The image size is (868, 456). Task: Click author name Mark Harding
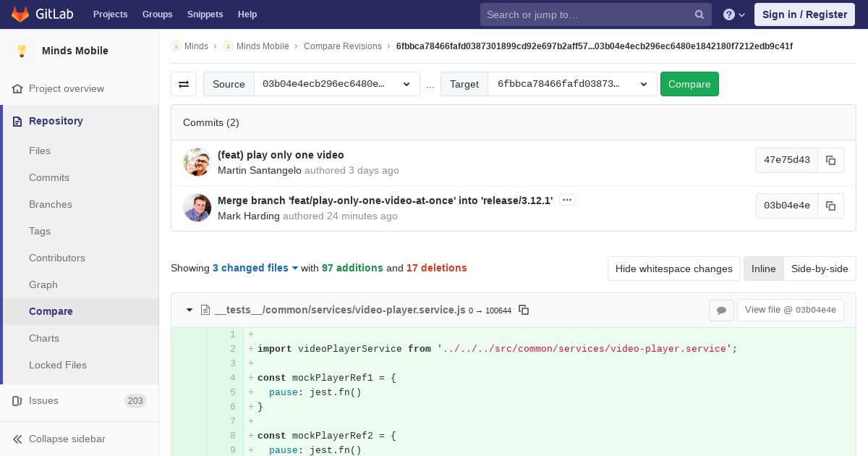[x=249, y=216]
